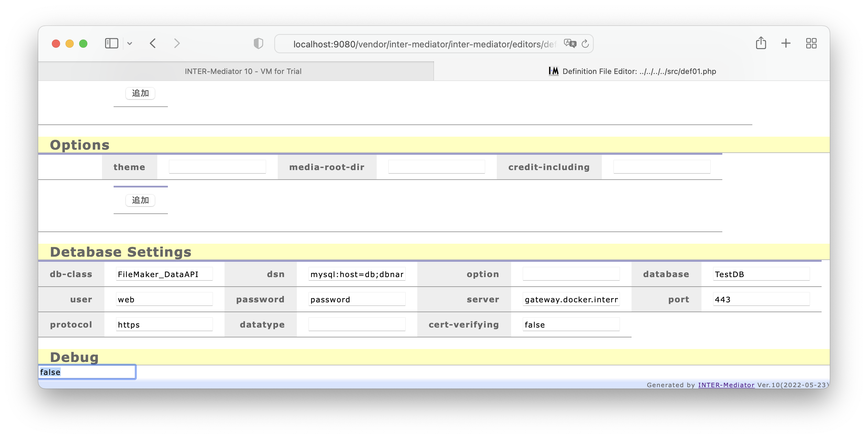Edit the db-class field FileMaker_DataAPI

tap(164, 274)
